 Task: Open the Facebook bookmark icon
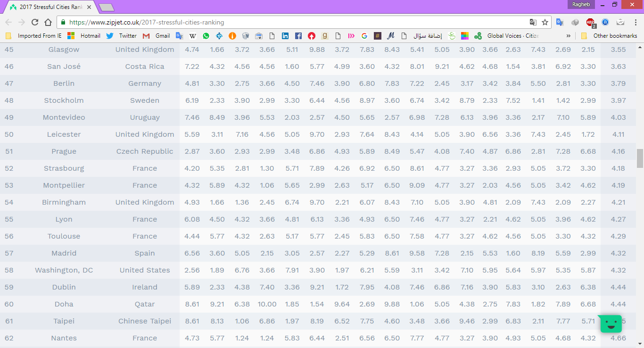tap(298, 36)
